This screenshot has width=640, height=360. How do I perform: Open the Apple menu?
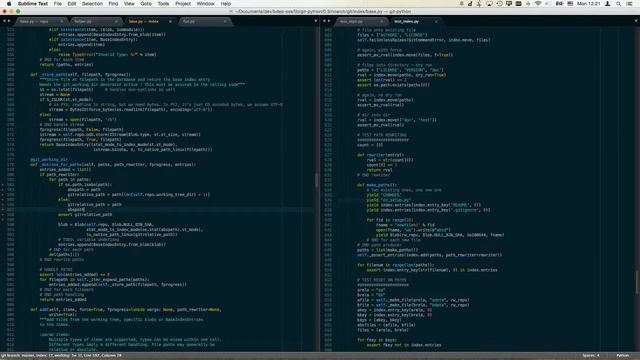pyautogui.click(x=9, y=4)
